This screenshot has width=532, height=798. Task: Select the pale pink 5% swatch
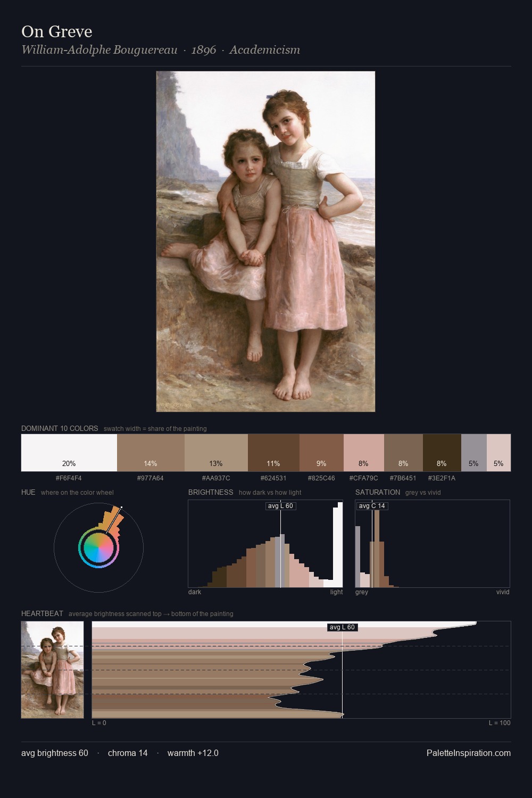tap(498, 453)
